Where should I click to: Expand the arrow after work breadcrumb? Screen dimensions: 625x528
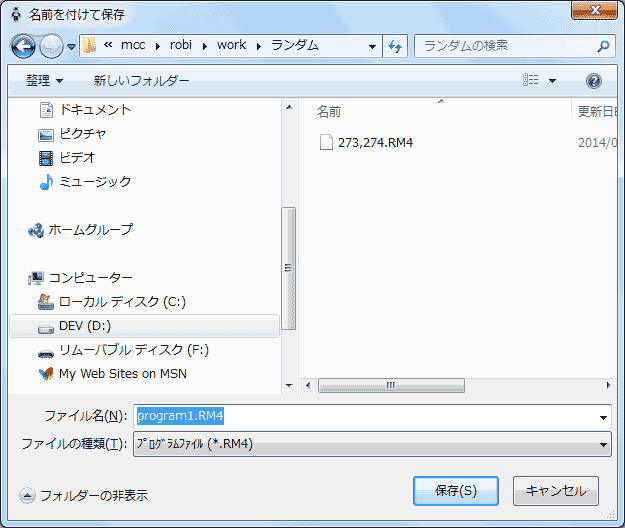pos(259,46)
